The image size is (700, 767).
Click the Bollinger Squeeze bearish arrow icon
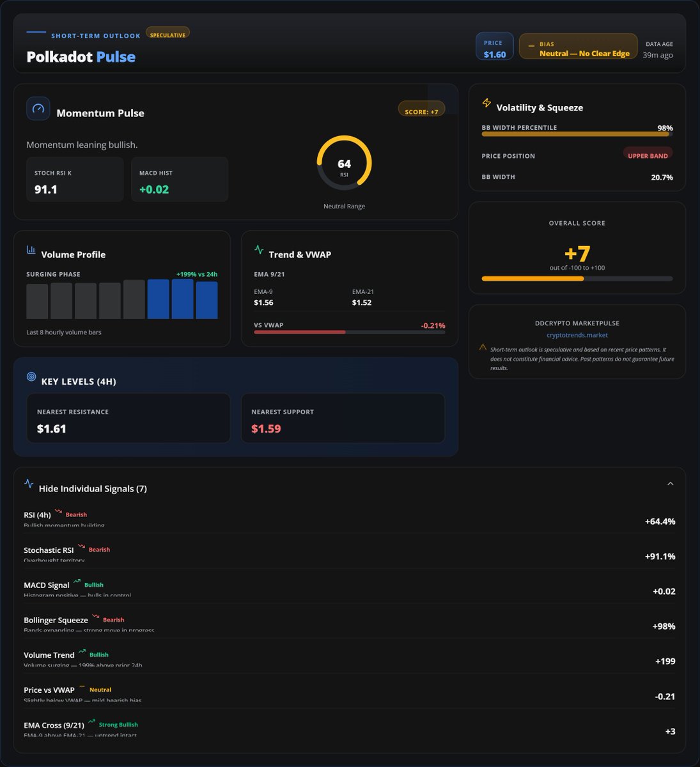point(96,617)
